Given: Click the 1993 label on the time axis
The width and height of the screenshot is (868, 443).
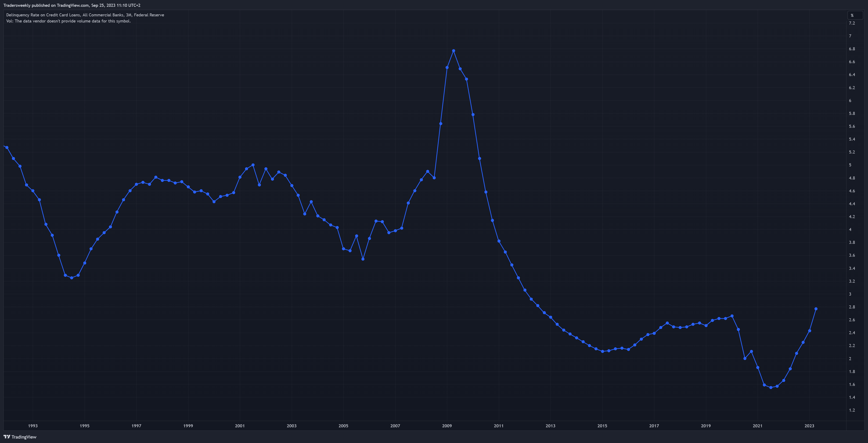Looking at the screenshot, I should pos(33,426).
